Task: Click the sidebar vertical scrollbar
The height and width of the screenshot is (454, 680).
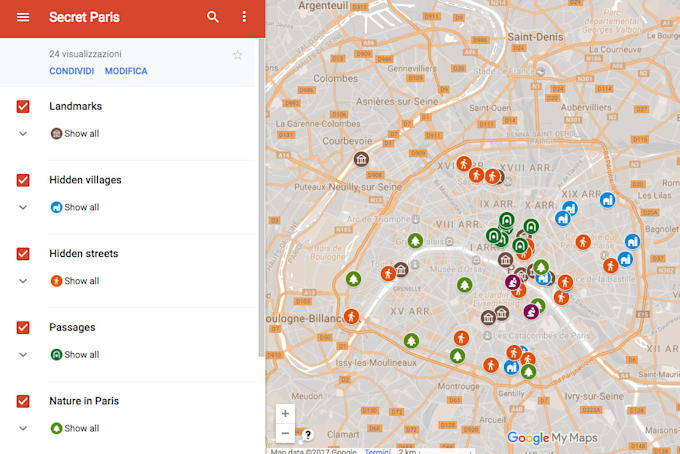Action: pyautogui.click(x=261, y=200)
